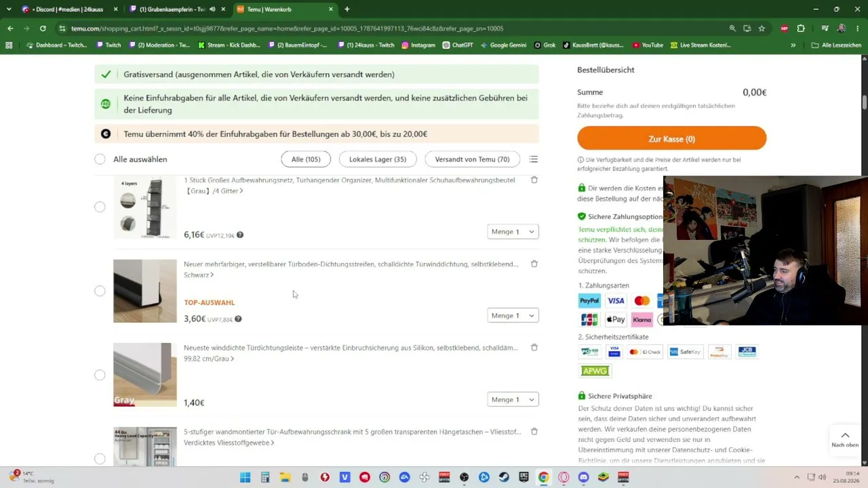Open the Instagram bookmark
The image size is (868, 488).
point(418,45)
